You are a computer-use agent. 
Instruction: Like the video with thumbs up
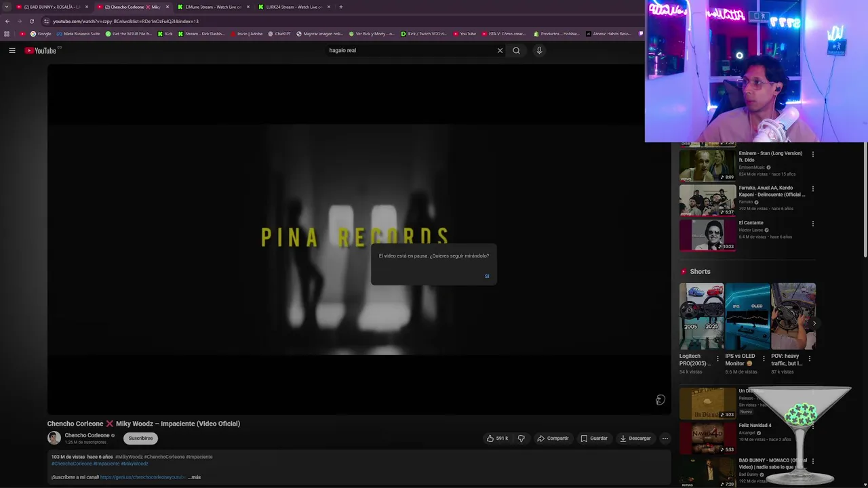coord(497,439)
